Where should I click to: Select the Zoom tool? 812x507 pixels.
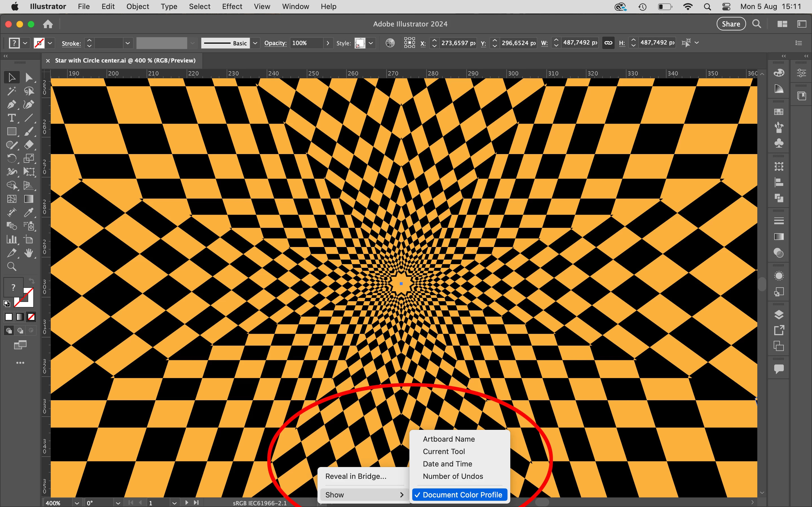click(11, 266)
